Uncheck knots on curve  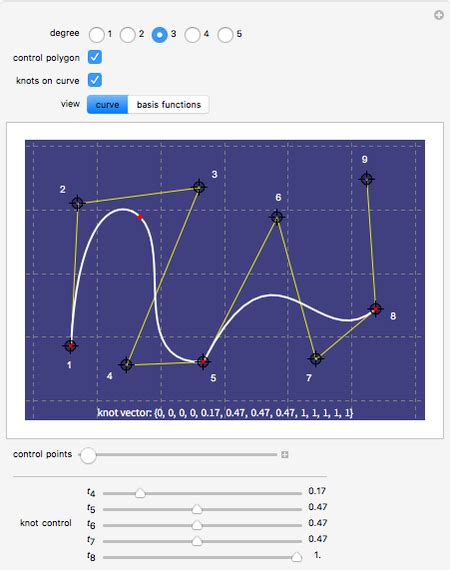pyautogui.click(x=95, y=80)
